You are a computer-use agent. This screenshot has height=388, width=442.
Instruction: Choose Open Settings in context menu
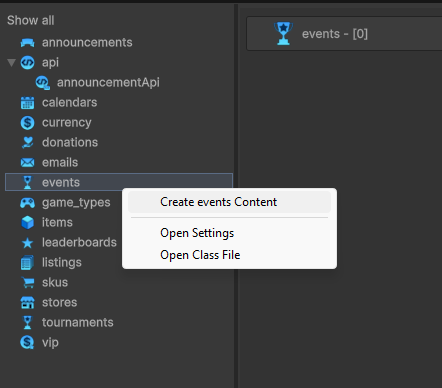tap(229, 233)
